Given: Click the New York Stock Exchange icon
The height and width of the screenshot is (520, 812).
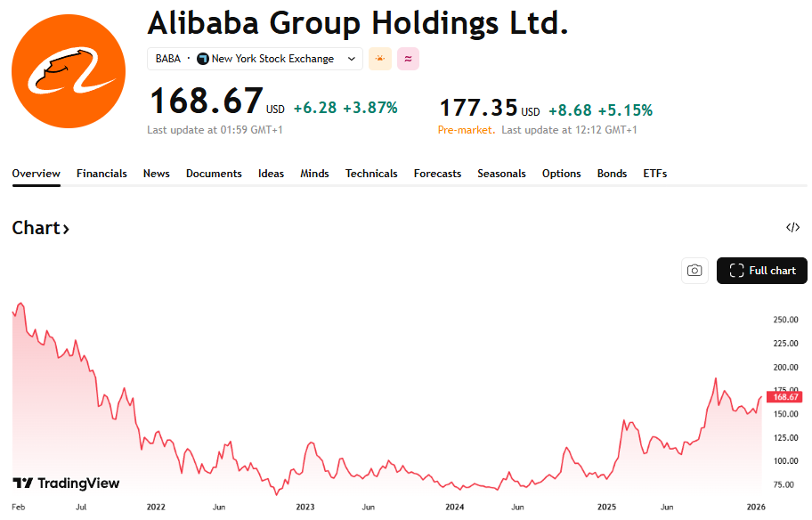Looking at the screenshot, I should pos(203,59).
